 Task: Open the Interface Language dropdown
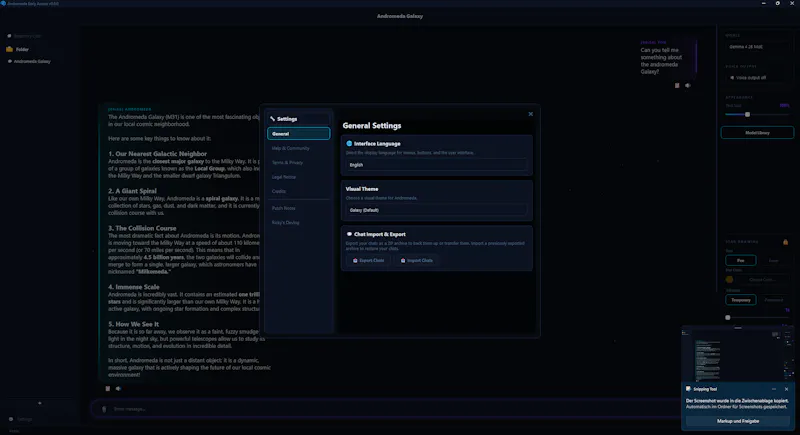(436, 165)
